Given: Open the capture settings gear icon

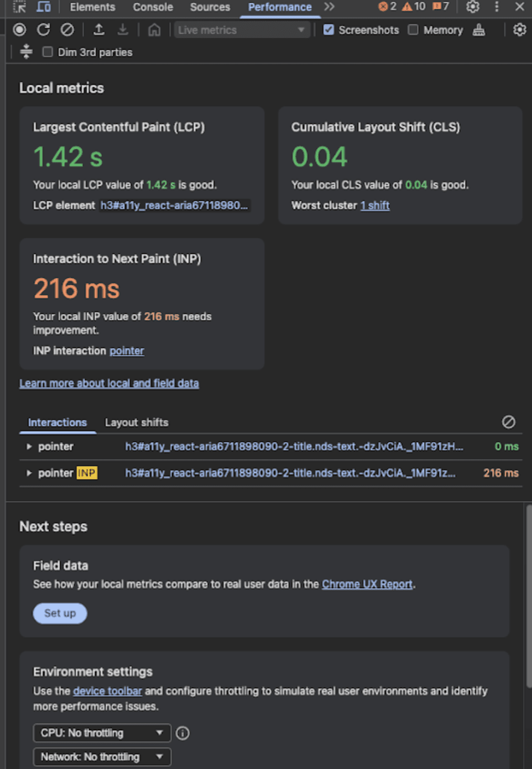Looking at the screenshot, I should pos(519,30).
